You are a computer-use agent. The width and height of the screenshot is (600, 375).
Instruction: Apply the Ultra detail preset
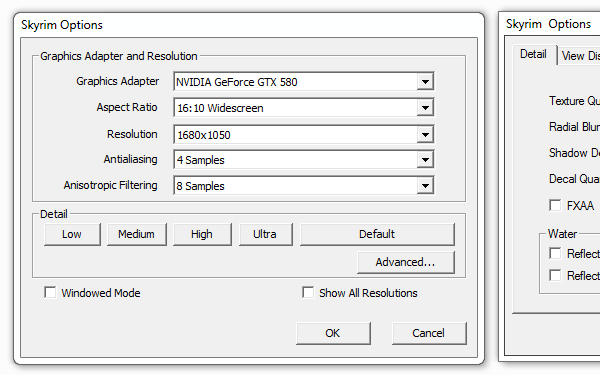point(265,234)
